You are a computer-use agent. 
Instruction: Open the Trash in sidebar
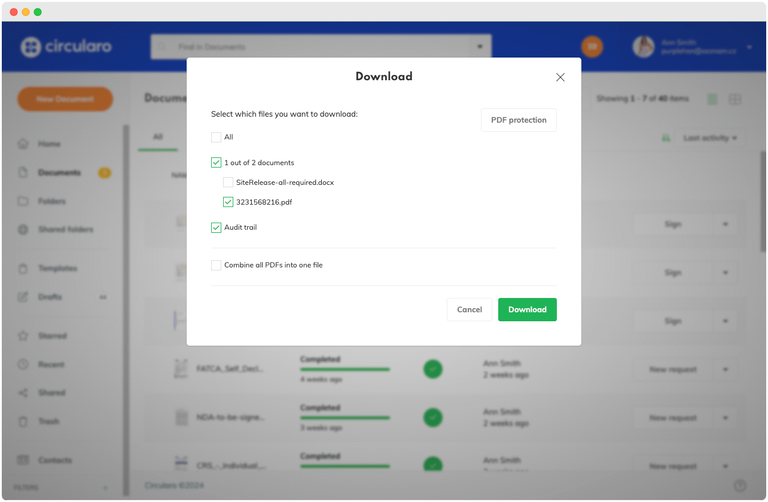point(49,421)
